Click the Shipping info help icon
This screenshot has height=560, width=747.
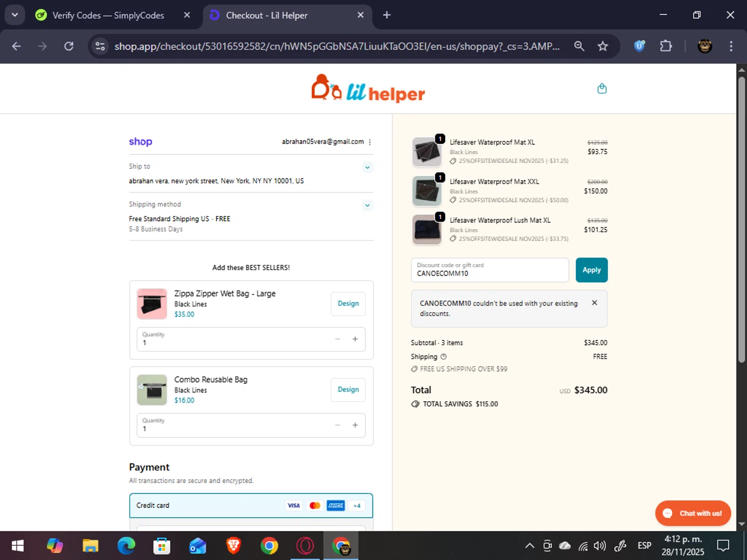(444, 356)
